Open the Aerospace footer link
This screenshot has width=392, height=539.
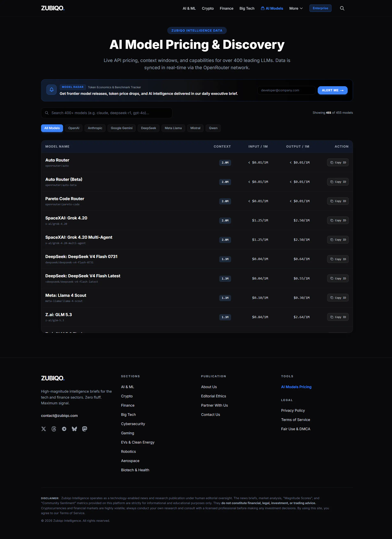[x=130, y=461]
